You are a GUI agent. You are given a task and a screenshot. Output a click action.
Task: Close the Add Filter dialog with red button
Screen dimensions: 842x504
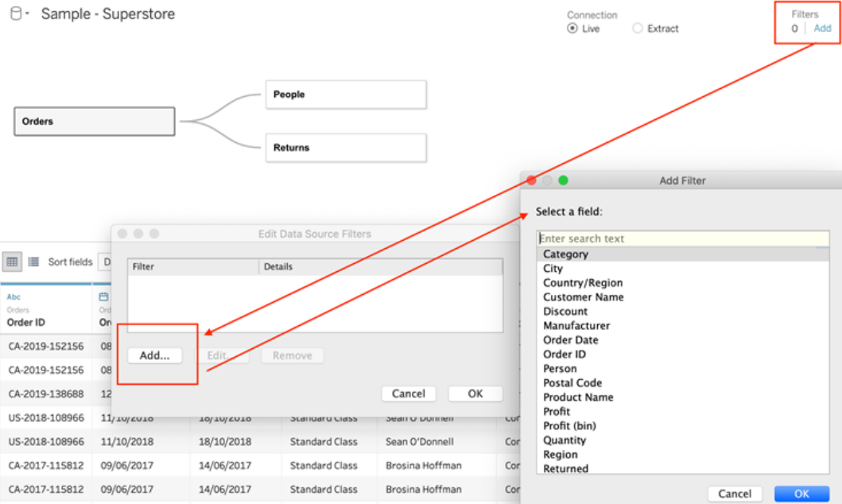point(532,180)
